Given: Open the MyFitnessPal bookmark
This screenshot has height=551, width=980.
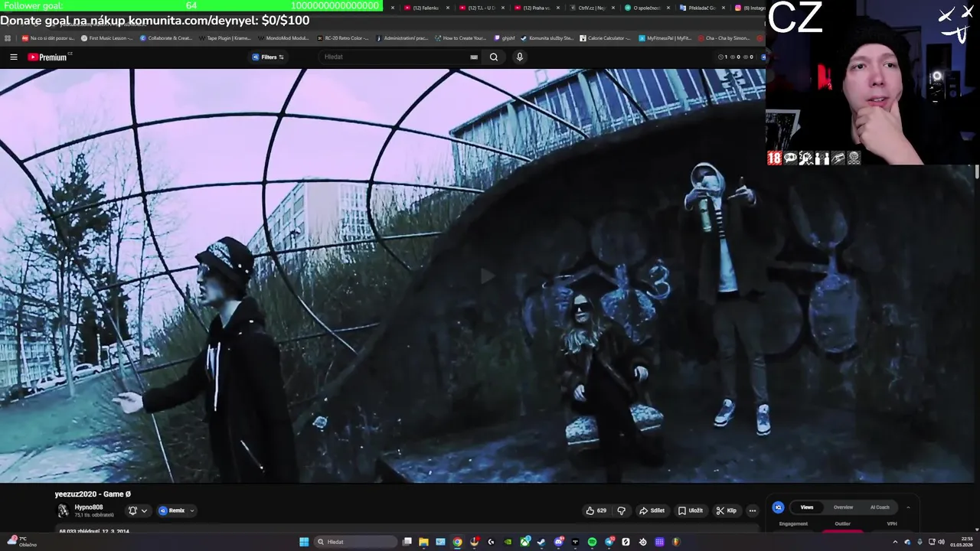Looking at the screenshot, I should pyautogui.click(x=667, y=37).
